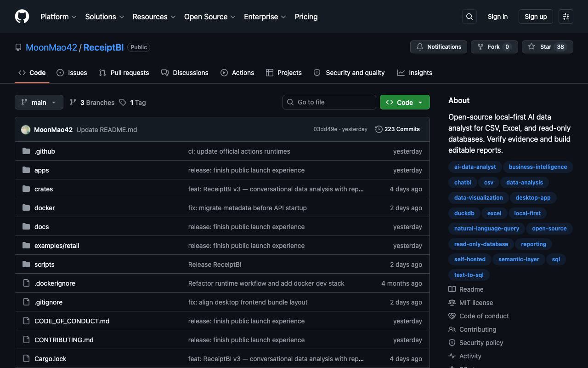The image size is (588, 368).
Task: Open the CODE_OF_CONDUCT.md file
Action: click(x=72, y=321)
